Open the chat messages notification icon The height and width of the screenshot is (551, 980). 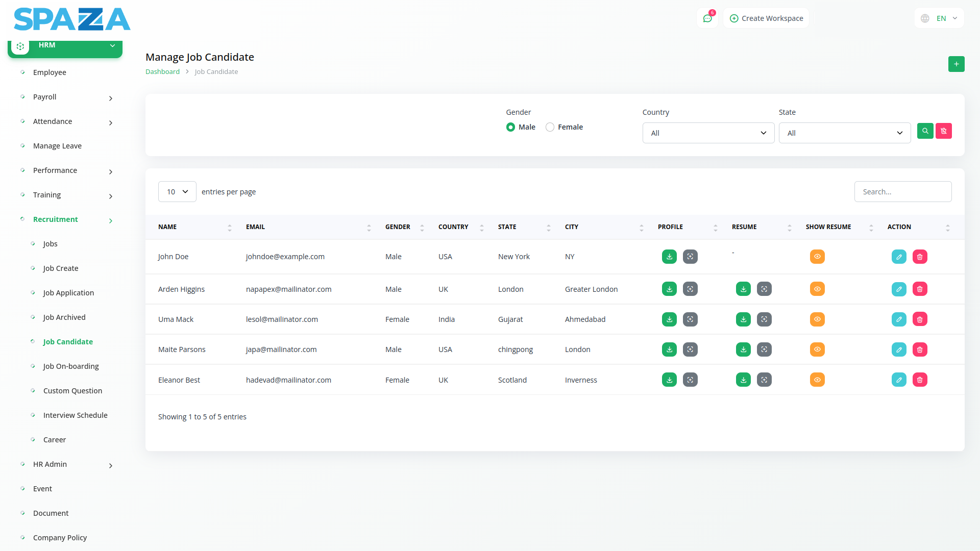point(707,18)
